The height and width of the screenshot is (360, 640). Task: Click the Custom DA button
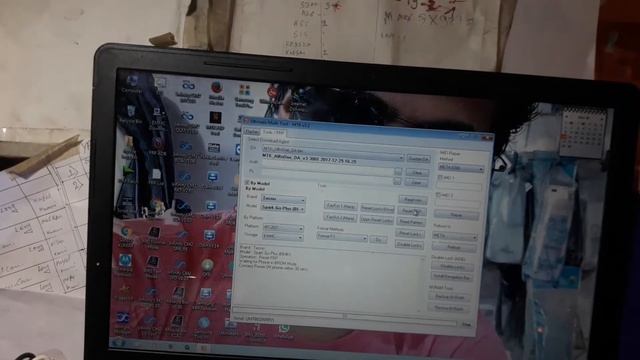pyautogui.click(x=418, y=159)
